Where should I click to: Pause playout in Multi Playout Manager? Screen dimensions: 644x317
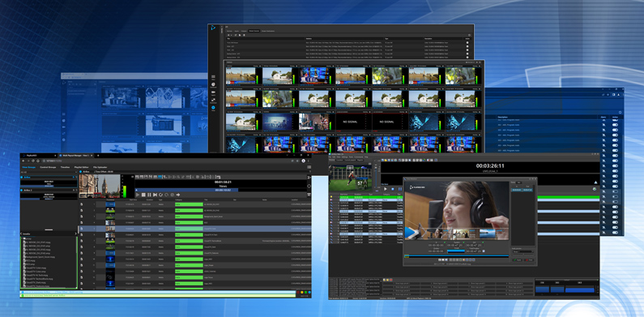pyautogui.click(x=149, y=195)
